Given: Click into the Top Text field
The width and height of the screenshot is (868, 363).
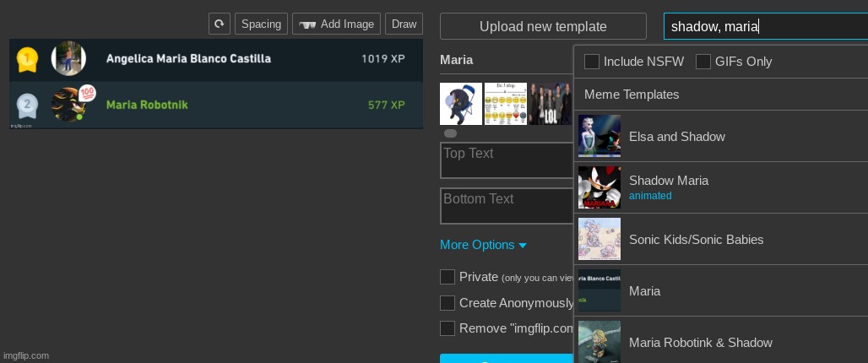Looking at the screenshot, I should tap(507, 160).
